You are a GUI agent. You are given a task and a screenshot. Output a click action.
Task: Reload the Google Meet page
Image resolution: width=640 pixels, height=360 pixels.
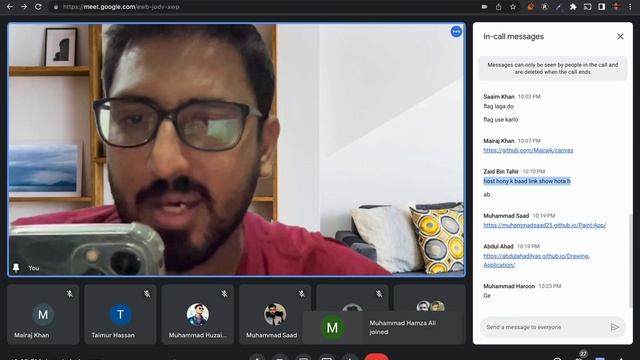(38, 7)
